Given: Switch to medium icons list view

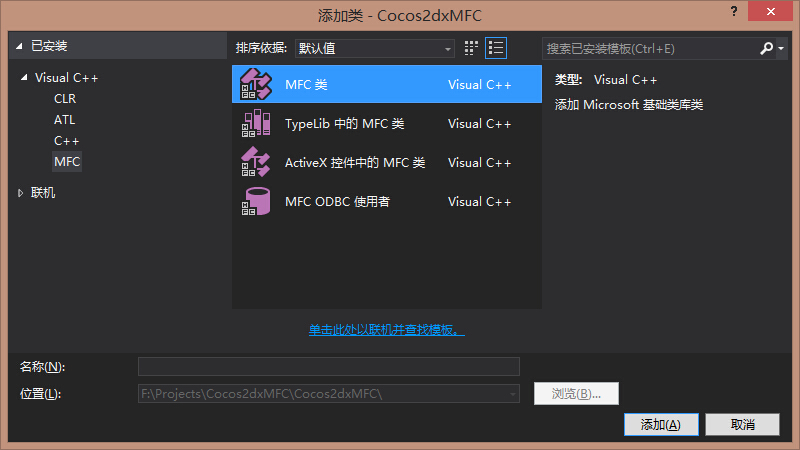Looking at the screenshot, I should tap(495, 48).
